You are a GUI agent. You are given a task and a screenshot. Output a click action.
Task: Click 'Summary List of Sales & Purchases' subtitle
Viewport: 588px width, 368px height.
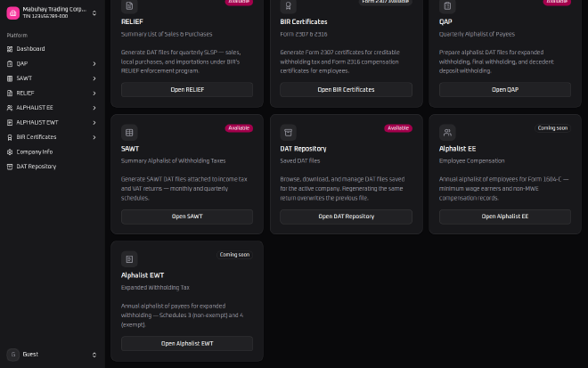tap(167, 34)
